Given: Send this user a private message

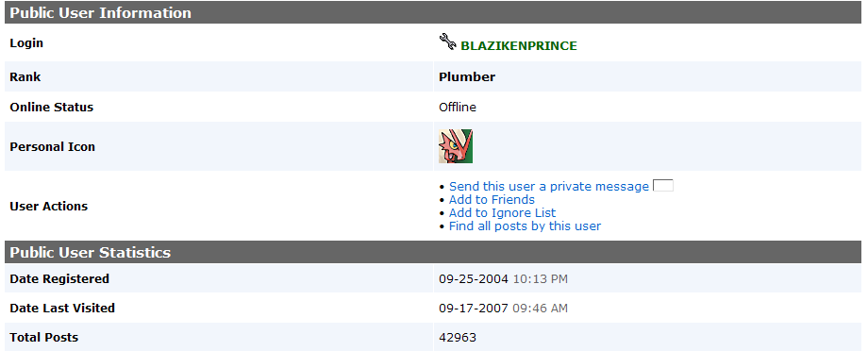Looking at the screenshot, I should point(548,187).
